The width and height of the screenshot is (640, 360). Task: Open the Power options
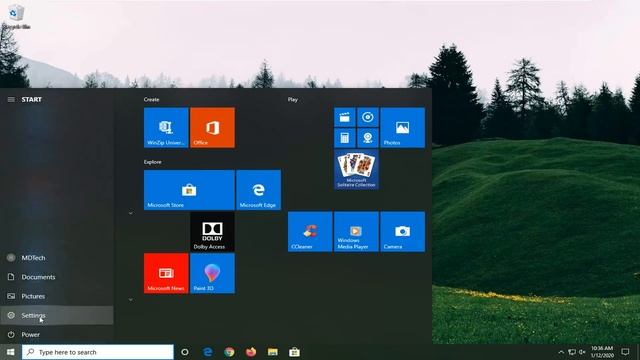tap(57, 334)
